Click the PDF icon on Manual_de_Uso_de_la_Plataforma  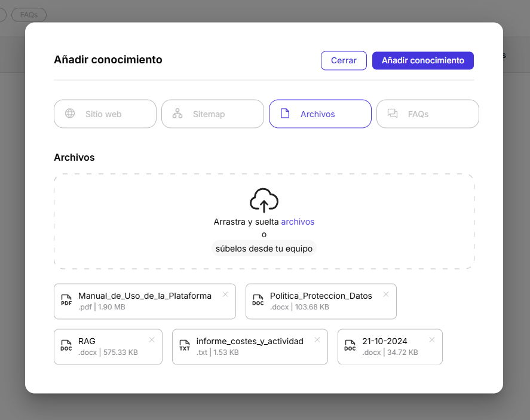click(66, 301)
